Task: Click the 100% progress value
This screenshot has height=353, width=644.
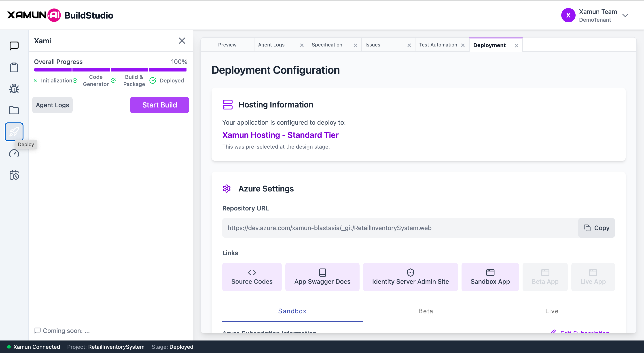Action: point(179,62)
